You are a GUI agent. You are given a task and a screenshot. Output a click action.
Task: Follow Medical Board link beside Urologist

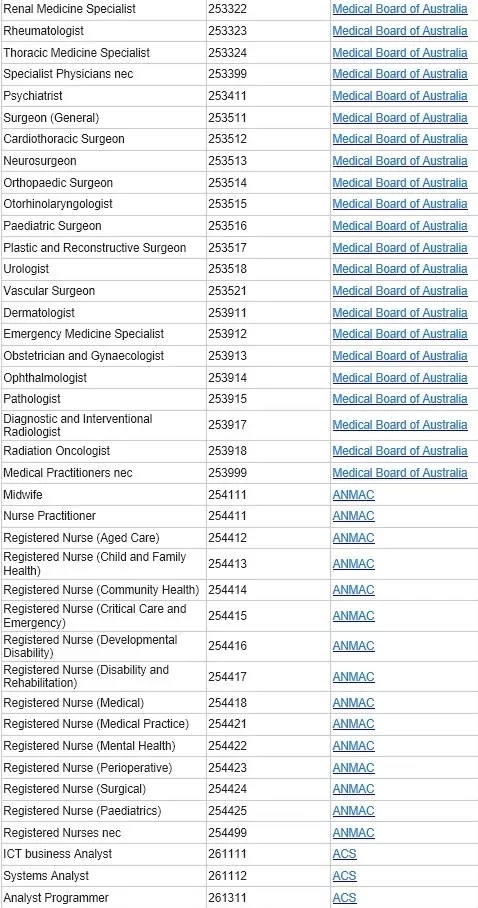coord(400,269)
